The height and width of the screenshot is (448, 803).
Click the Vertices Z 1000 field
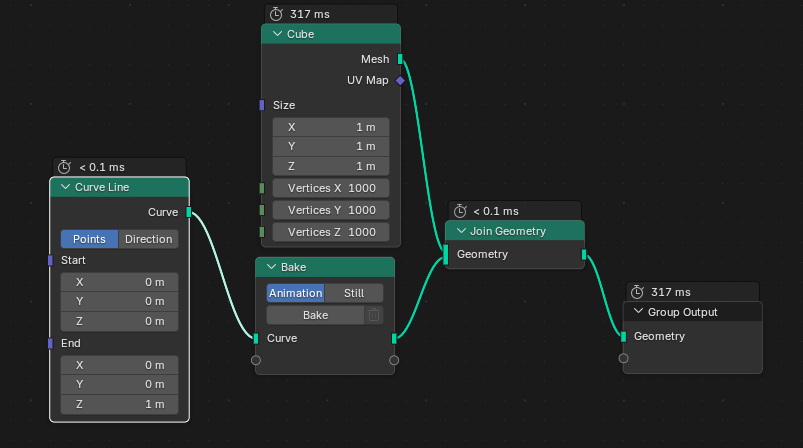(331, 232)
